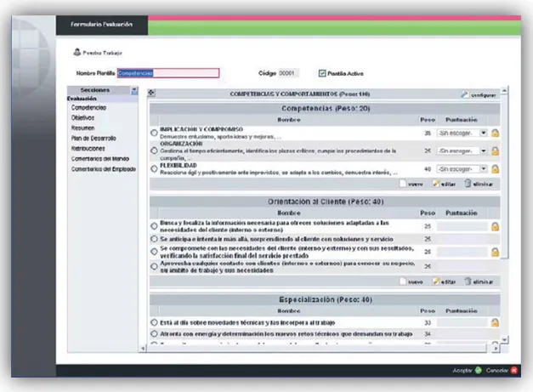Click the lock icon on Flexibilidad row

[495, 169]
